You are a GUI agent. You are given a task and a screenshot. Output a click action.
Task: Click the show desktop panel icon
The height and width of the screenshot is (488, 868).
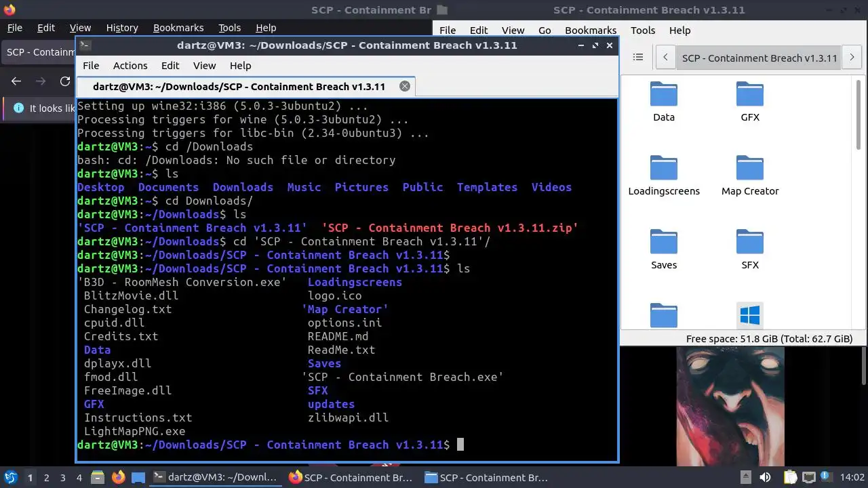coord(138,477)
